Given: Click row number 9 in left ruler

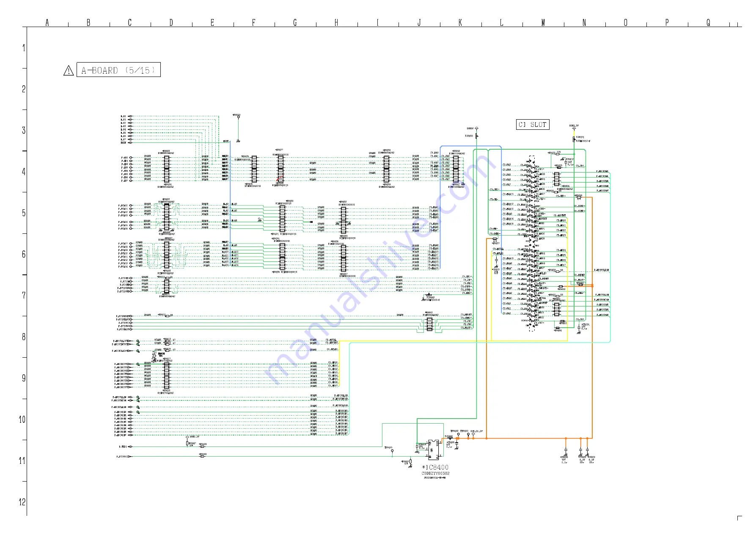Looking at the screenshot, I should pyautogui.click(x=24, y=378).
